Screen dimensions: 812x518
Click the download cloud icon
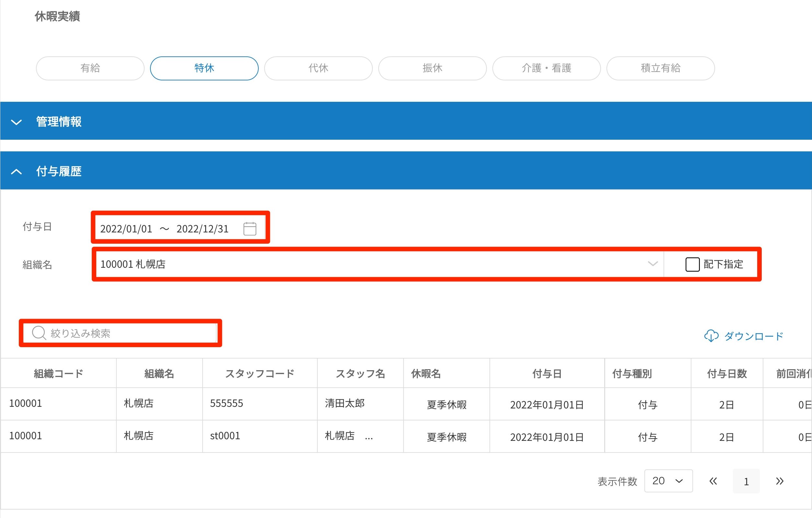(711, 336)
